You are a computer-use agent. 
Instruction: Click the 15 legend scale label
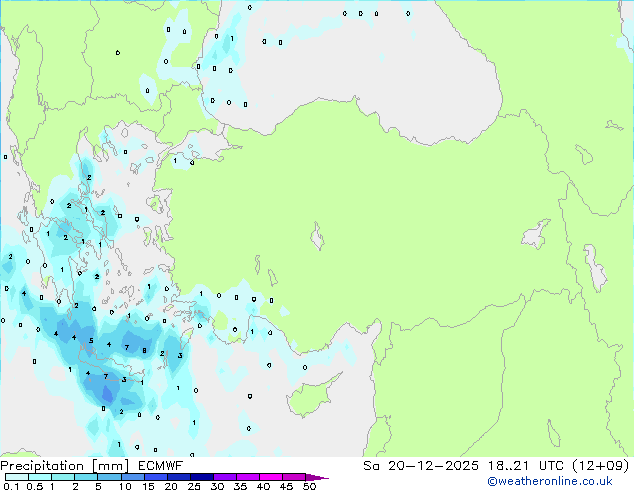[x=148, y=486]
